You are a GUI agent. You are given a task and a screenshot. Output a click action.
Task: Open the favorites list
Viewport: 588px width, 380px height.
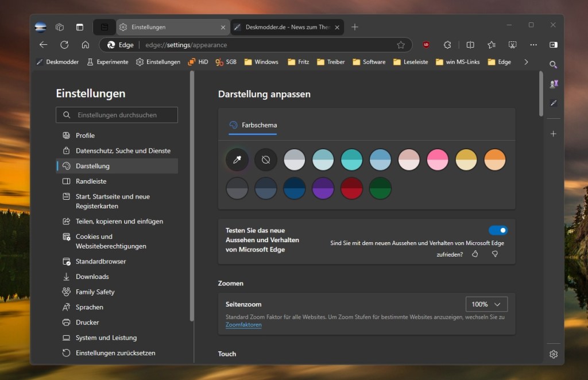click(491, 45)
